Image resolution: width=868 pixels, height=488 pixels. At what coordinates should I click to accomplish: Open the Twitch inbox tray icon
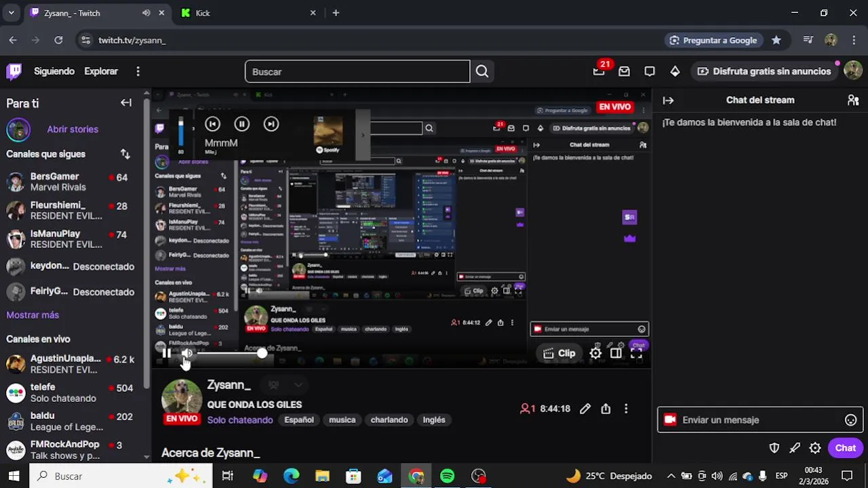pos(624,71)
